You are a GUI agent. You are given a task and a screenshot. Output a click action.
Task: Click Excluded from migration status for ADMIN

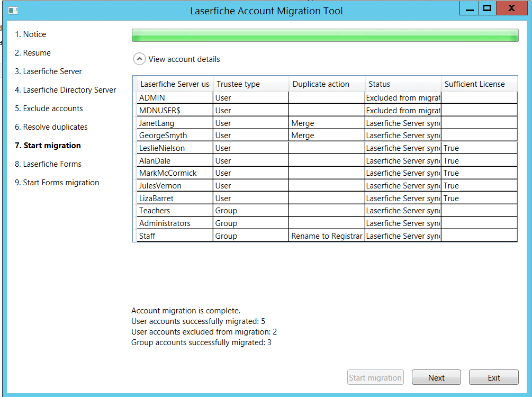[x=403, y=98]
